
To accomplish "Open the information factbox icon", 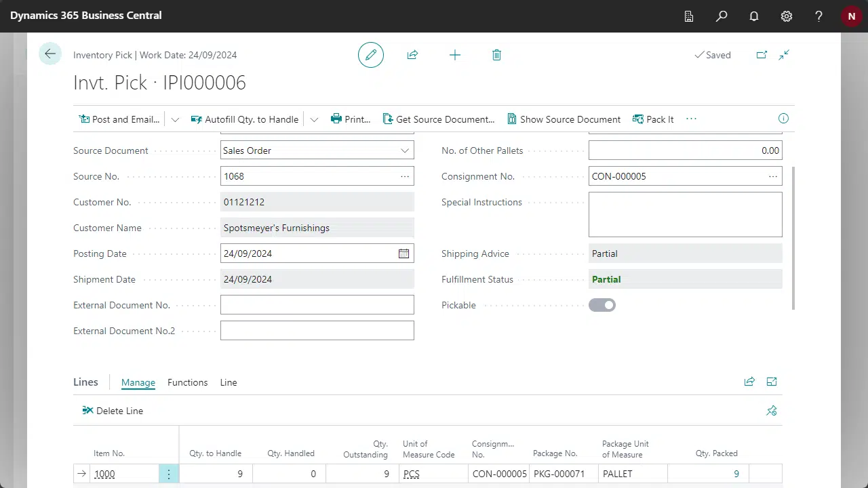I will (x=783, y=119).
